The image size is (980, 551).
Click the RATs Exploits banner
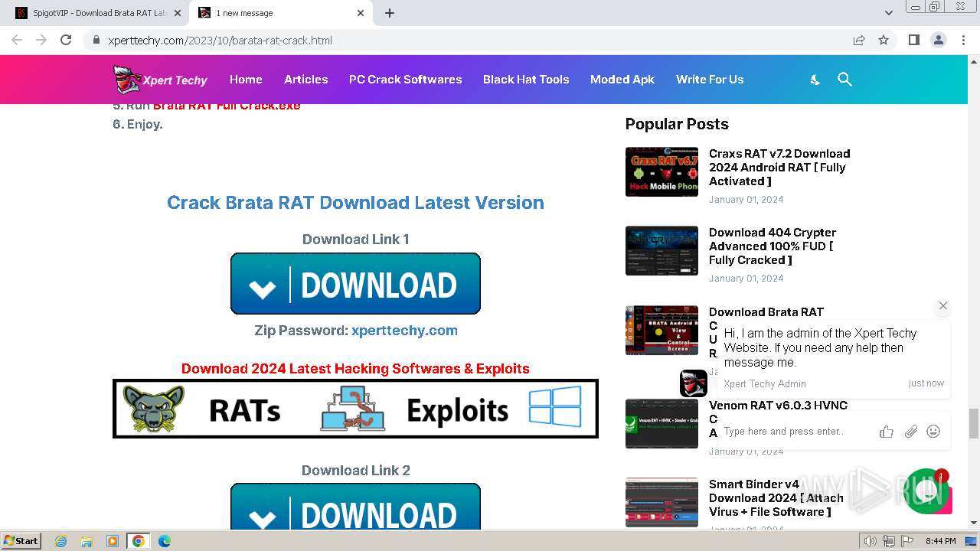355,409
